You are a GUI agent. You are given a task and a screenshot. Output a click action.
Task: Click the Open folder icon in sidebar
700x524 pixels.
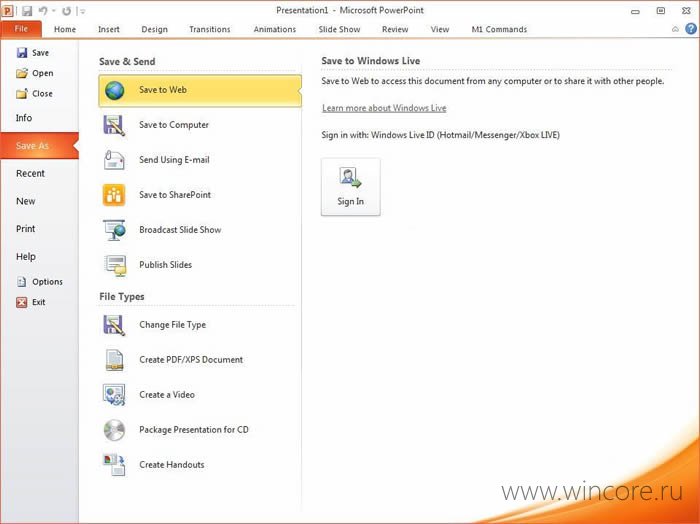21,73
